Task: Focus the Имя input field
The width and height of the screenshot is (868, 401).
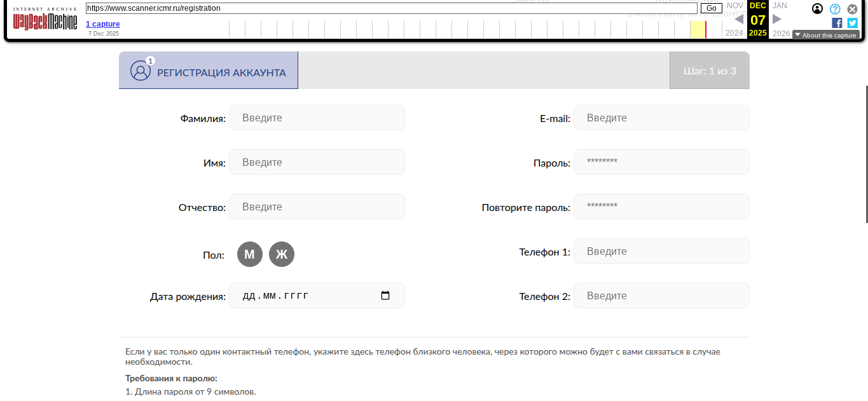Action: tap(317, 162)
